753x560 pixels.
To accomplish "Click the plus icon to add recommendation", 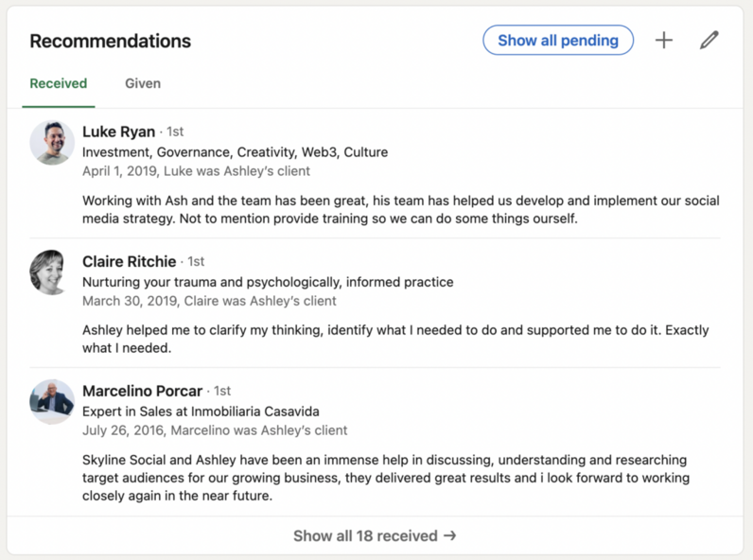I will [x=664, y=41].
